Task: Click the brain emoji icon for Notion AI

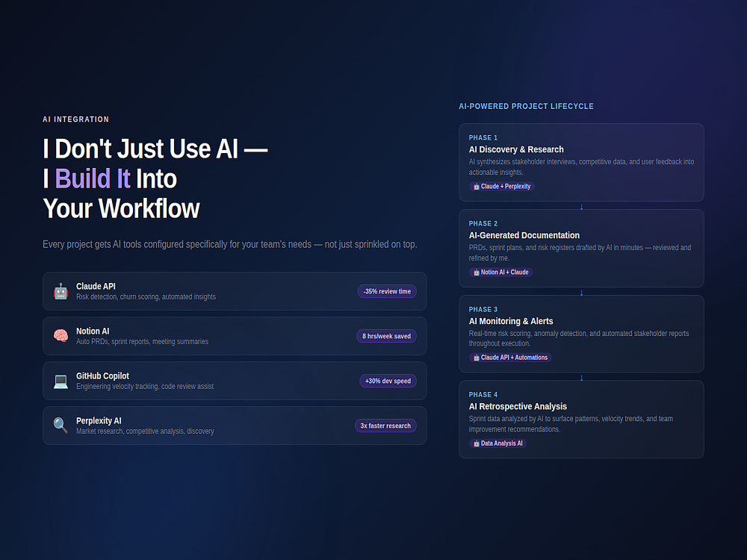Action: (61, 336)
